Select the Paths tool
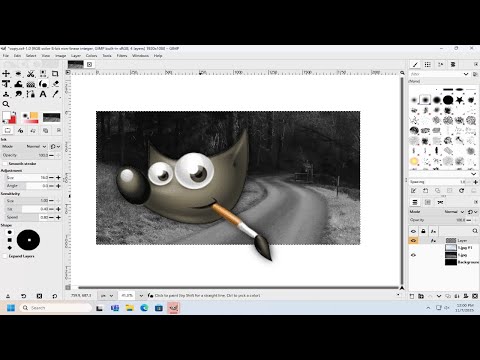 coord(31,94)
